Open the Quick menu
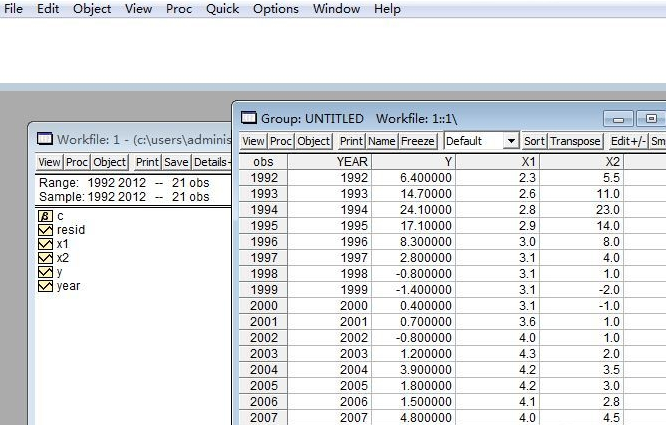 (x=222, y=8)
